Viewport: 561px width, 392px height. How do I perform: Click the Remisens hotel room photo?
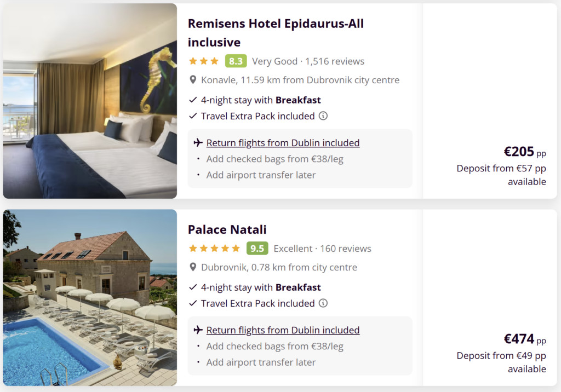tap(90, 101)
